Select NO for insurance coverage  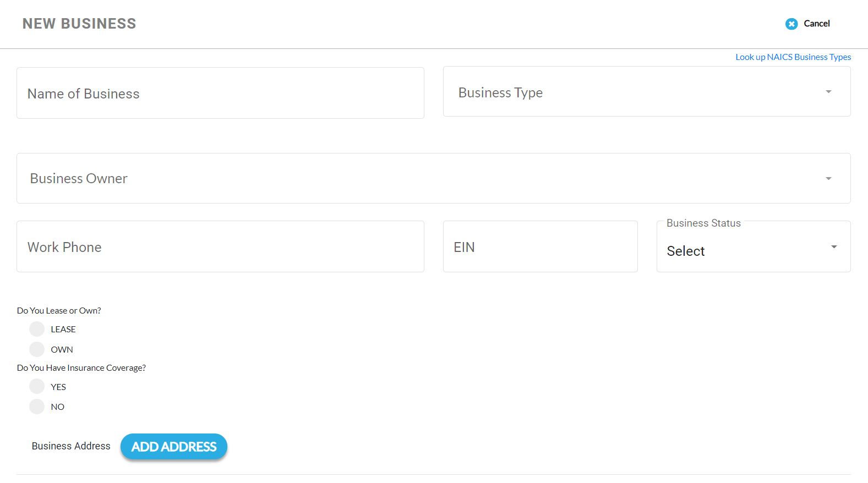click(37, 407)
